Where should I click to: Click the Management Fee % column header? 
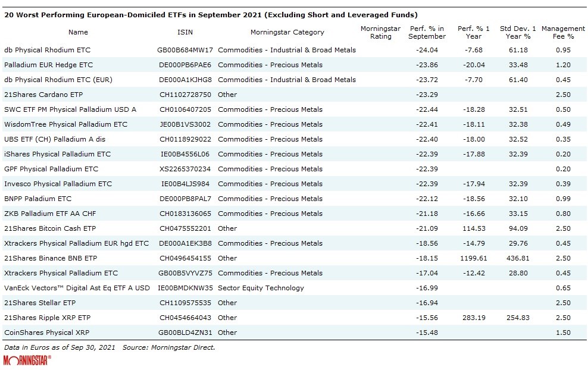(x=562, y=32)
